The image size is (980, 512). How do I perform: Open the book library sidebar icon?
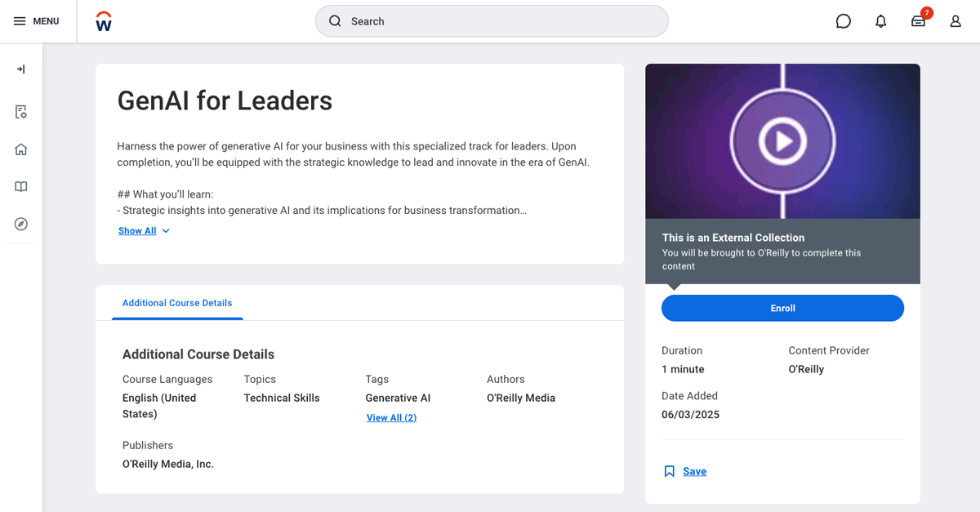[x=21, y=186]
